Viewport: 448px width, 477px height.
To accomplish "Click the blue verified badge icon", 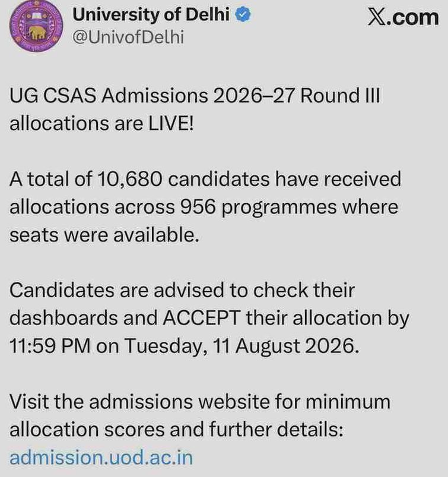I will (243, 15).
